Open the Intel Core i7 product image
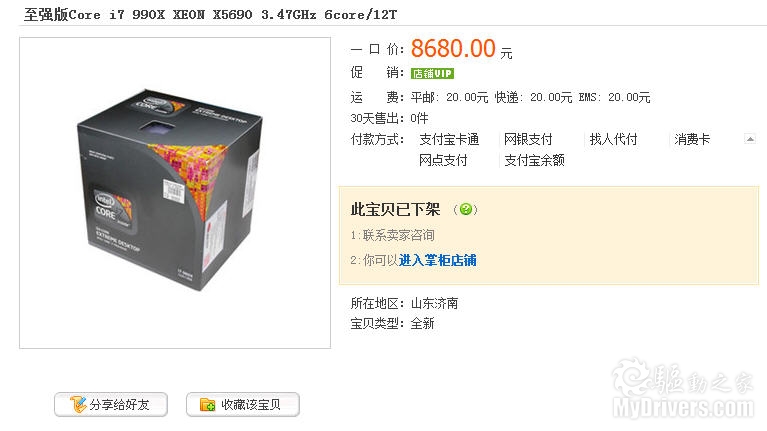Screen dimensions: 767x431 [175, 193]
